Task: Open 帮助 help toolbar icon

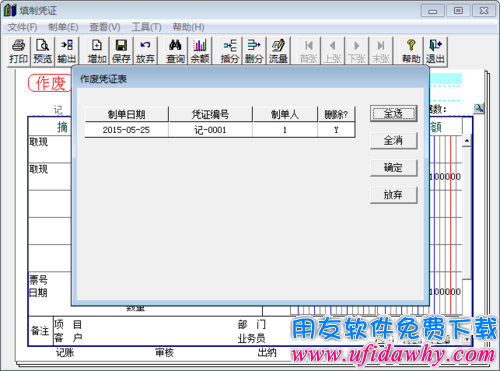Action: tap(411, 51)
